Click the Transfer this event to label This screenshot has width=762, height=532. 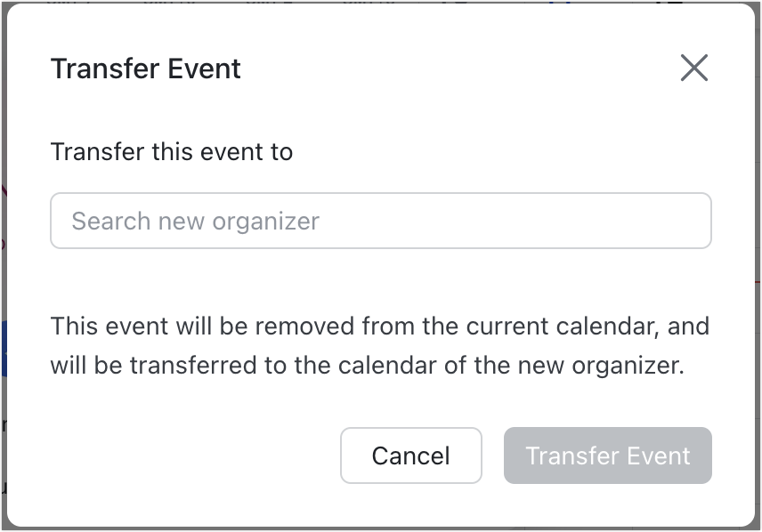point(173,151)
